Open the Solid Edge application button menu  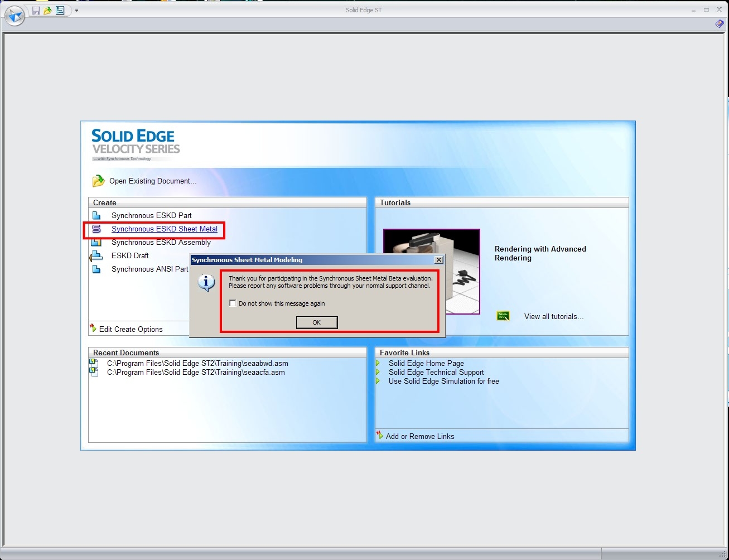click(x=15, y=15)
